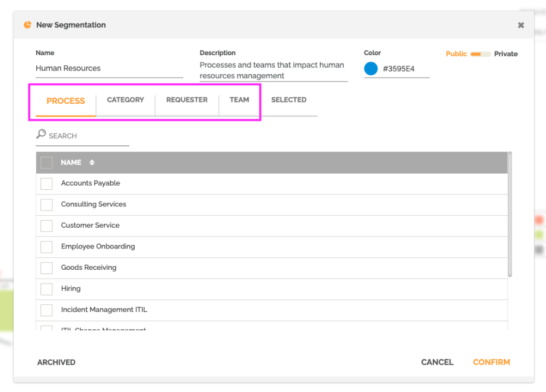The height and width of the screenshot is (392, 546).
Task: Toggle the Public/Private switch
Action: [x=480, y=54]
